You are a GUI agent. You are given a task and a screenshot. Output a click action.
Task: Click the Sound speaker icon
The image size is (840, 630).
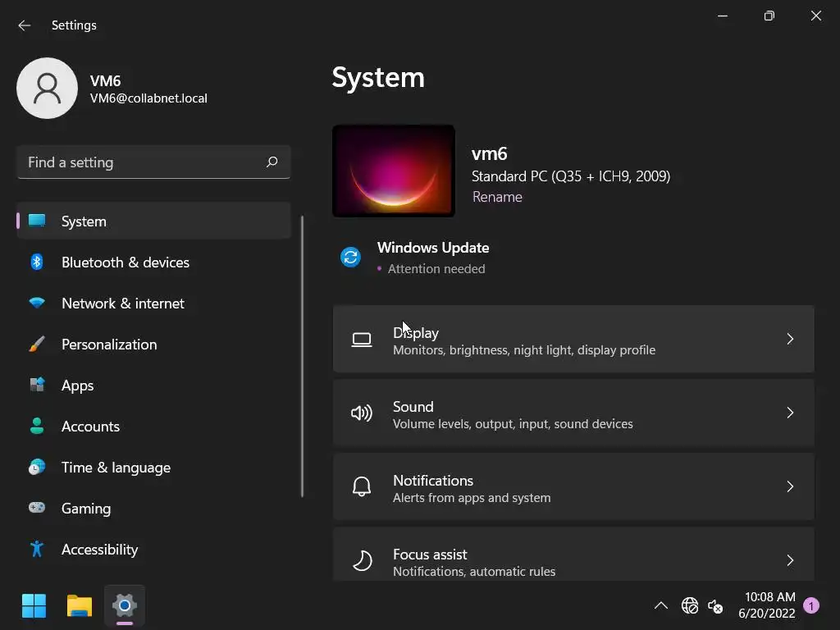[362, 413]
